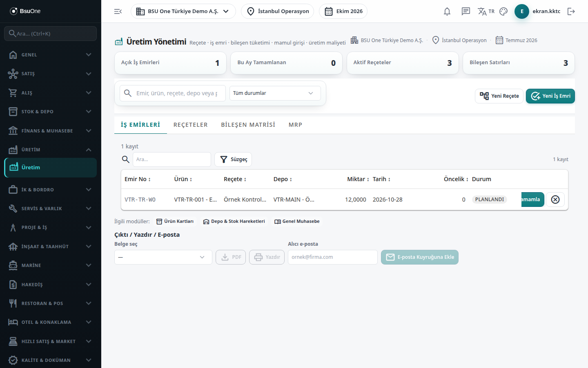Open notifications bell
588x368 pixels.
point(447,11)
